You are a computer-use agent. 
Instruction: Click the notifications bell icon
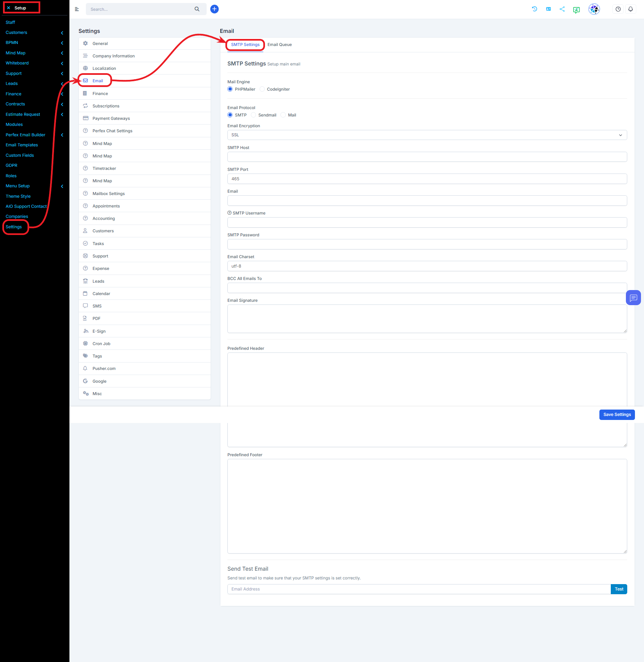(x=631, y=9)
